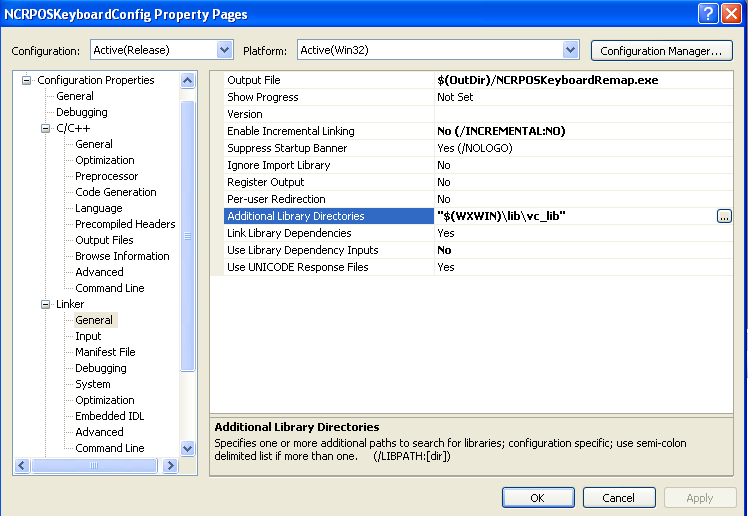
Task: Click the tree horizontal scroll right arrow
Action: 170,465
